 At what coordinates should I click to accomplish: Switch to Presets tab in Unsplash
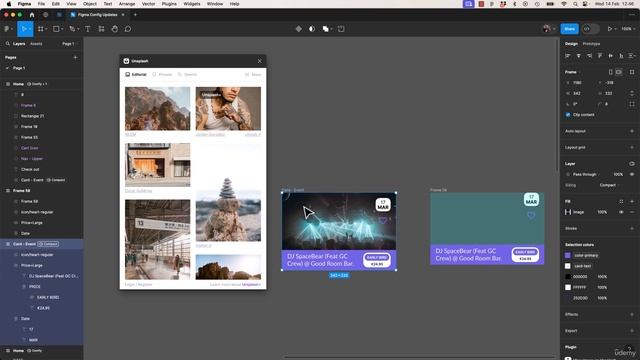point(162,75)
